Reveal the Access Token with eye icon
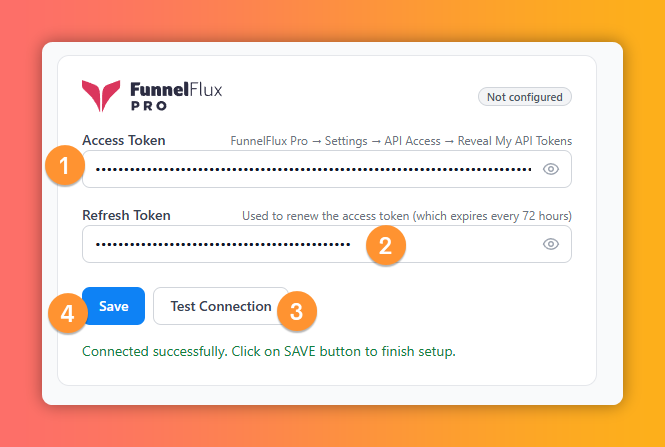Screen dimensions: 665x447 click(x=550, y=169)
